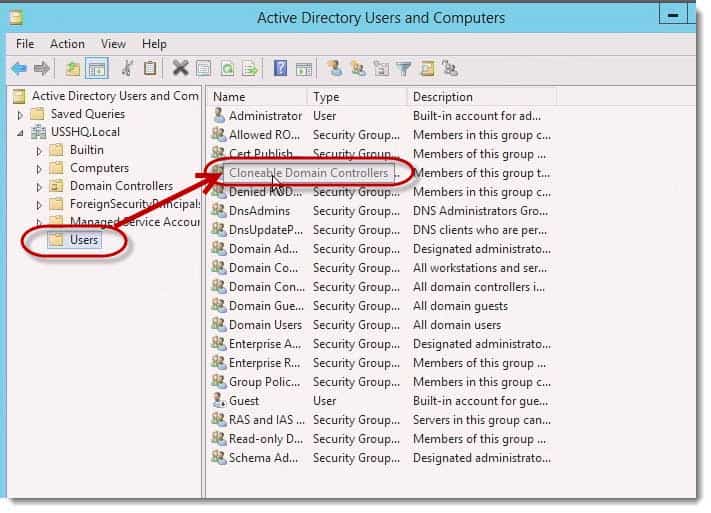
Task: Minimize the Active Directory window
Action: tap(673, 15)
